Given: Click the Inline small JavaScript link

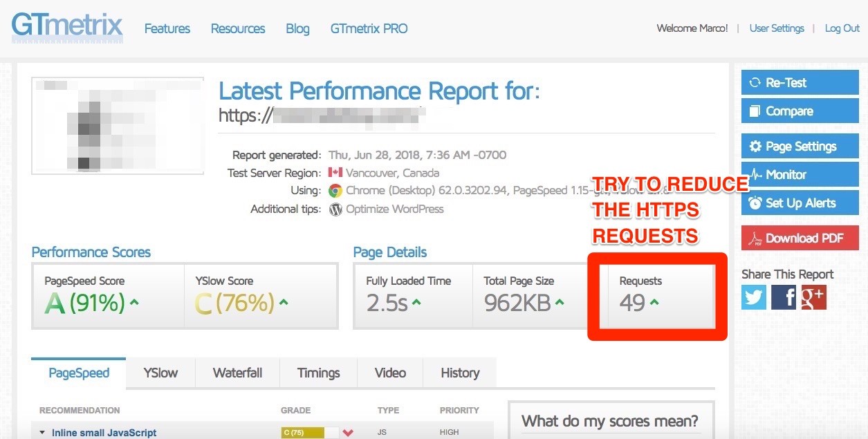Looking at the screenshot, I should tap(104, 433).
